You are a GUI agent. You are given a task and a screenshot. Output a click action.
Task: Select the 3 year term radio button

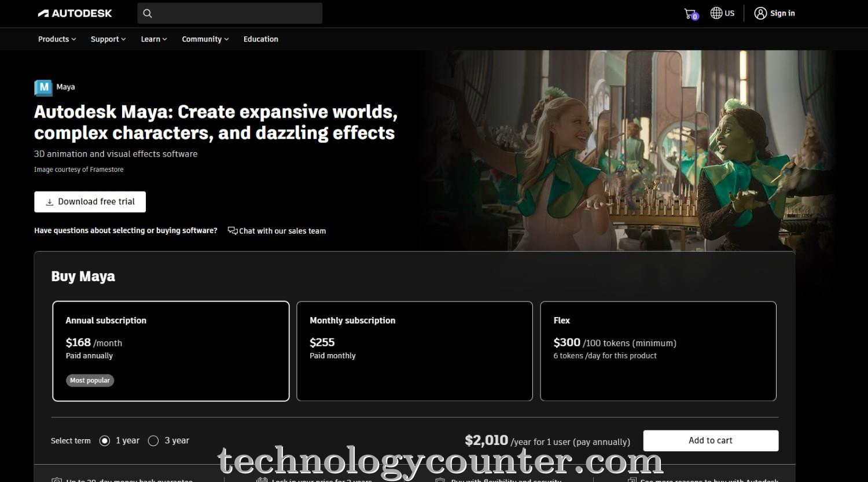pyautogui.click(x=153, y=440)
